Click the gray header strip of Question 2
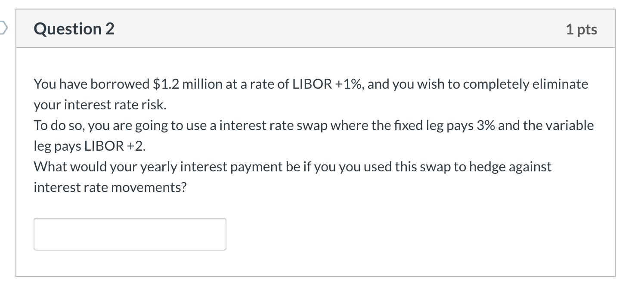Screen dimensions: 644x291 (387, 28)
